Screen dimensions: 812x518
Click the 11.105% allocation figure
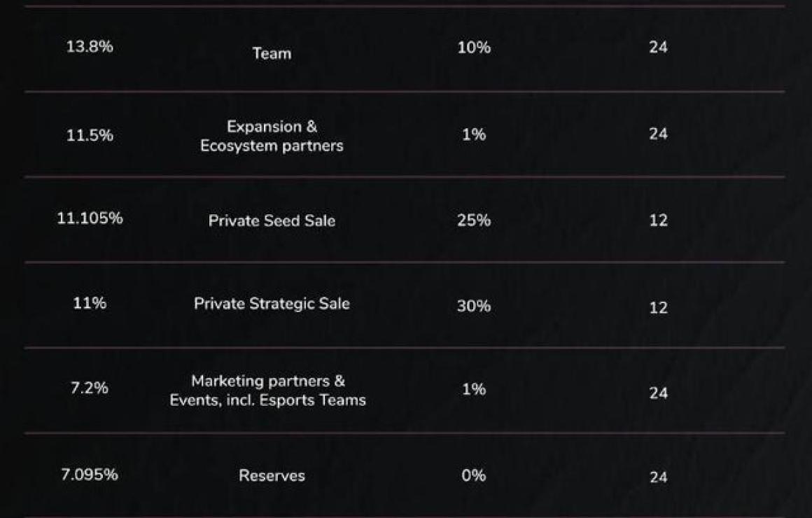click(x=90, y=218)
